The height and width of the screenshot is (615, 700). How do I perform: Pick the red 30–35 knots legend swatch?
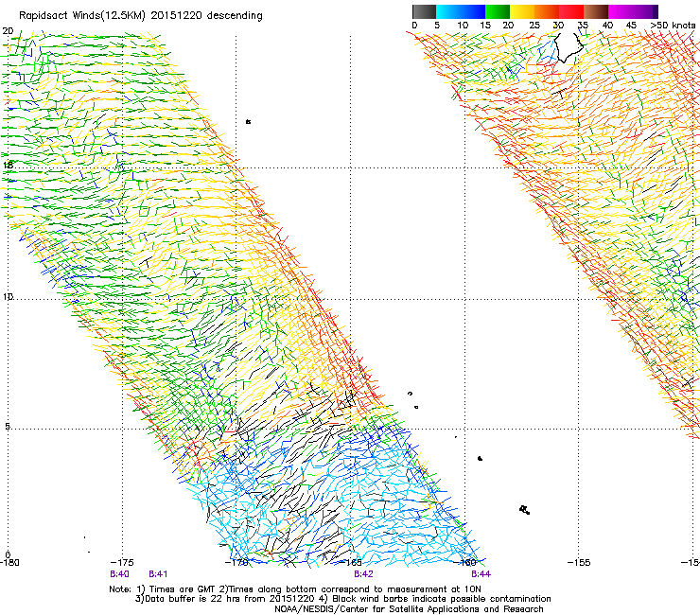[571, 11]
